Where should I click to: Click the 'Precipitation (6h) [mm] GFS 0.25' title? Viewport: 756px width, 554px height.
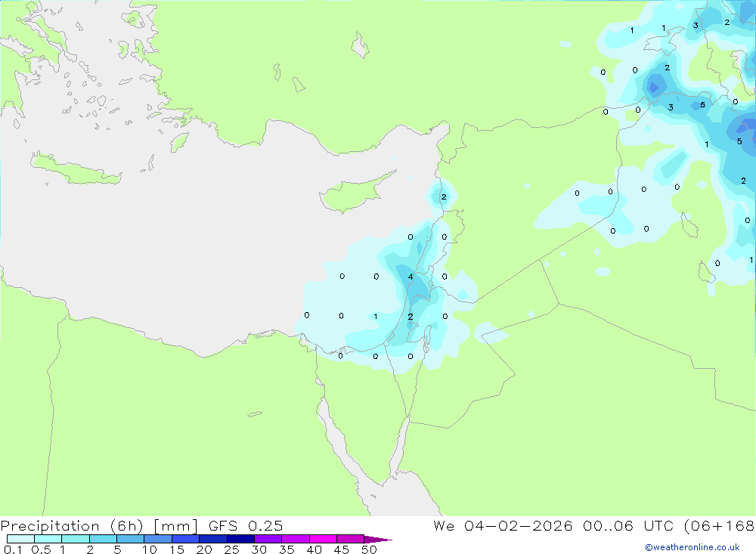142,525
